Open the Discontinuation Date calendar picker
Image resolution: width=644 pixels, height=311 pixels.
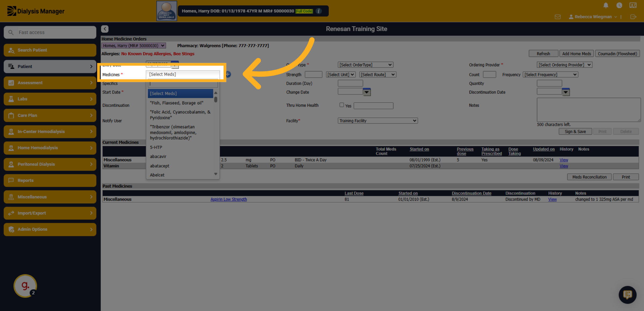click(566, 92)
